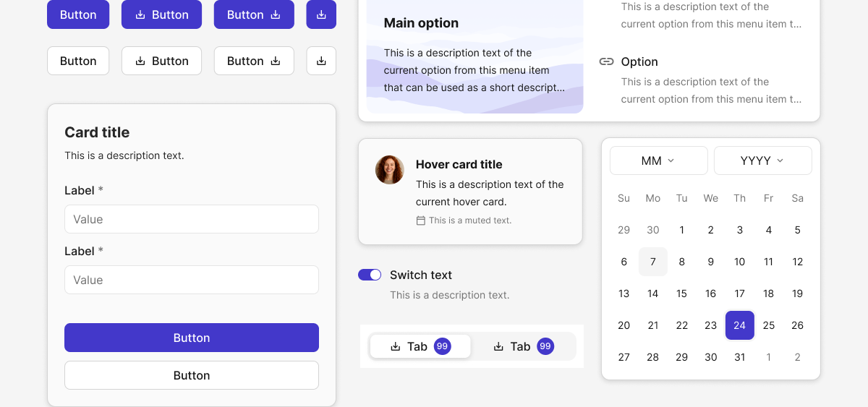
Task: Select the Option menu item with link icon
Action: [x=702, y=80]
